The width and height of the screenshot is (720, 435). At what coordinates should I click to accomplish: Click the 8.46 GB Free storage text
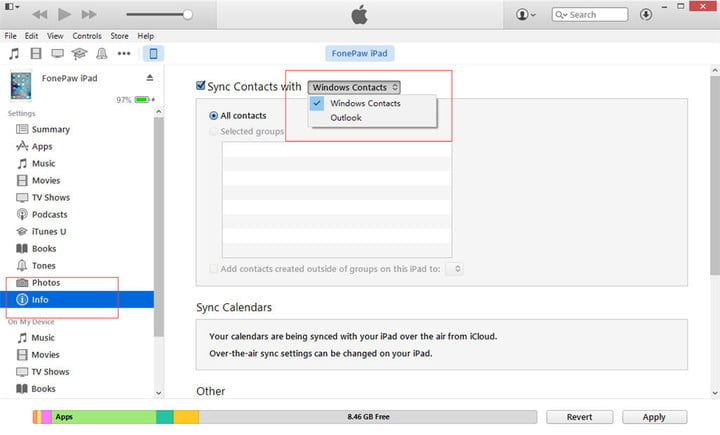point(368,417)
